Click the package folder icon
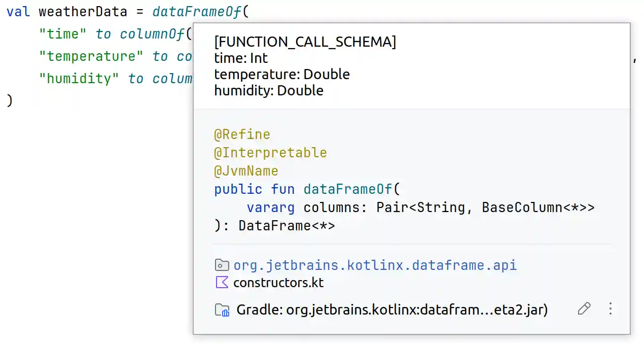This screenshot has width=644, height=345. pos(222,265)
